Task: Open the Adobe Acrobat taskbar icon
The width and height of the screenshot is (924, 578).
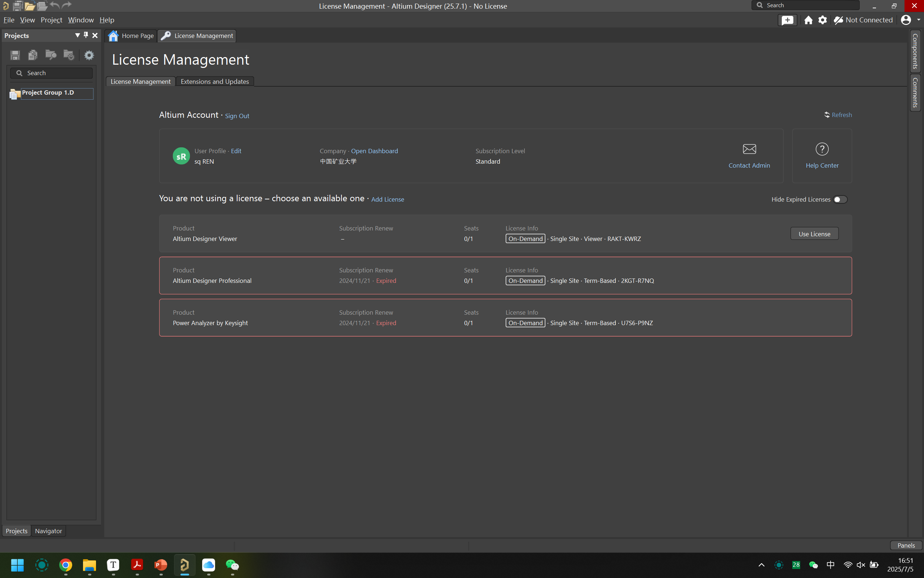Action: (x=137, y=565)
